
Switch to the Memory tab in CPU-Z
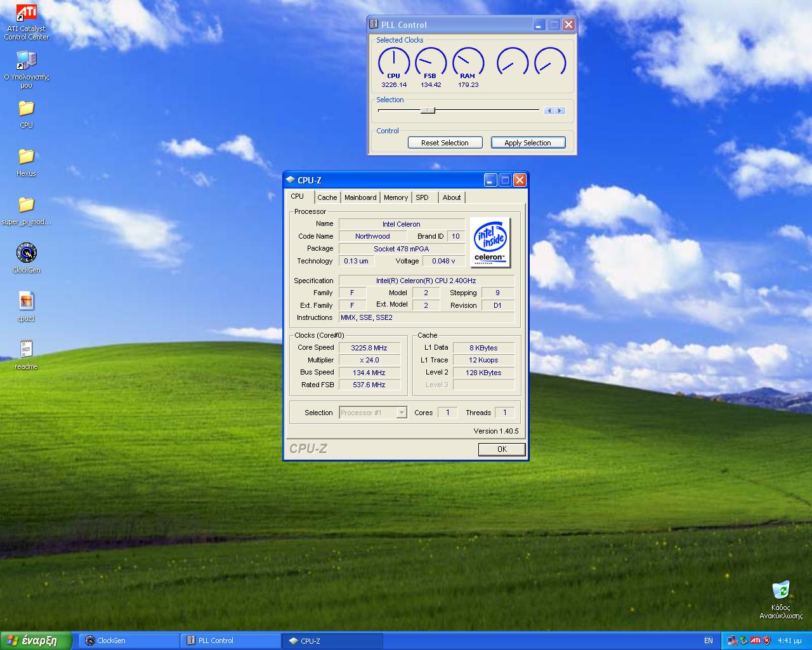pos(396,197)
